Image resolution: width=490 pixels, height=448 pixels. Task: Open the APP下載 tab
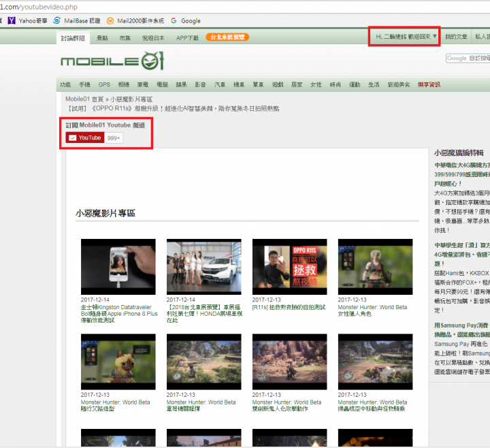187,38
